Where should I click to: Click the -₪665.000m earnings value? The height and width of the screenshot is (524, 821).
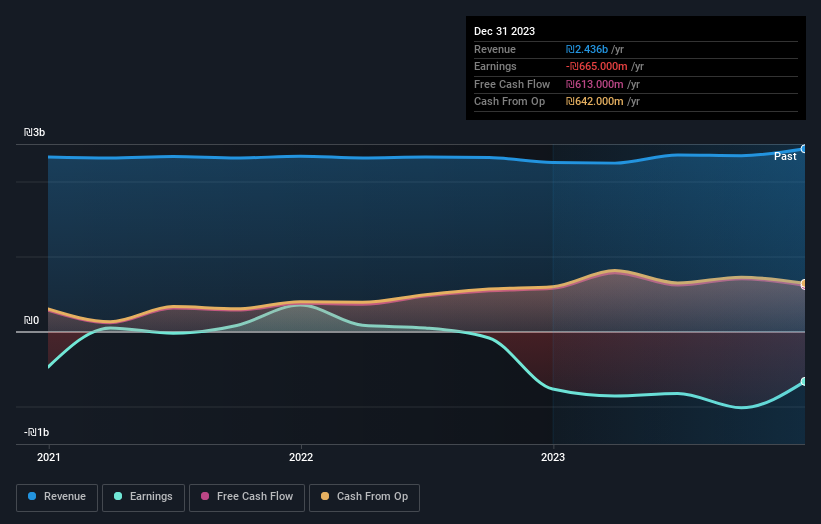[596, 66]
